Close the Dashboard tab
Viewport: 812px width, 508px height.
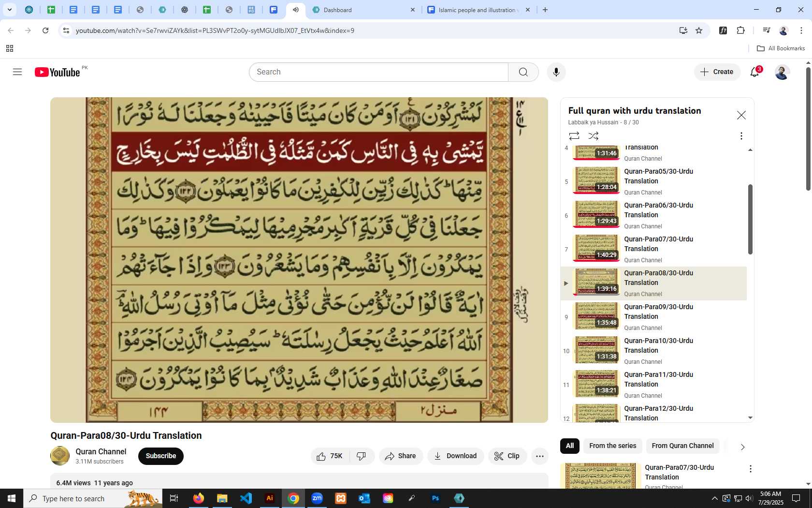[413, 10]
